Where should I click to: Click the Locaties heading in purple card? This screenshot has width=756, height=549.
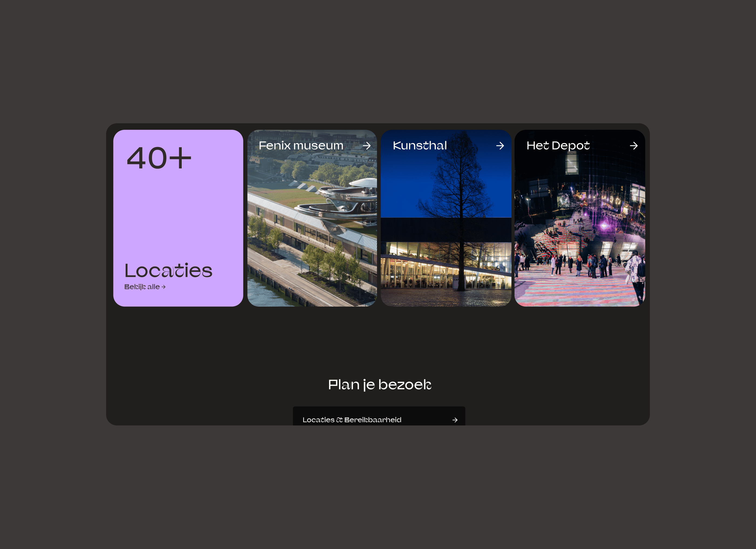pyautogui.click(x=168, y=270)
